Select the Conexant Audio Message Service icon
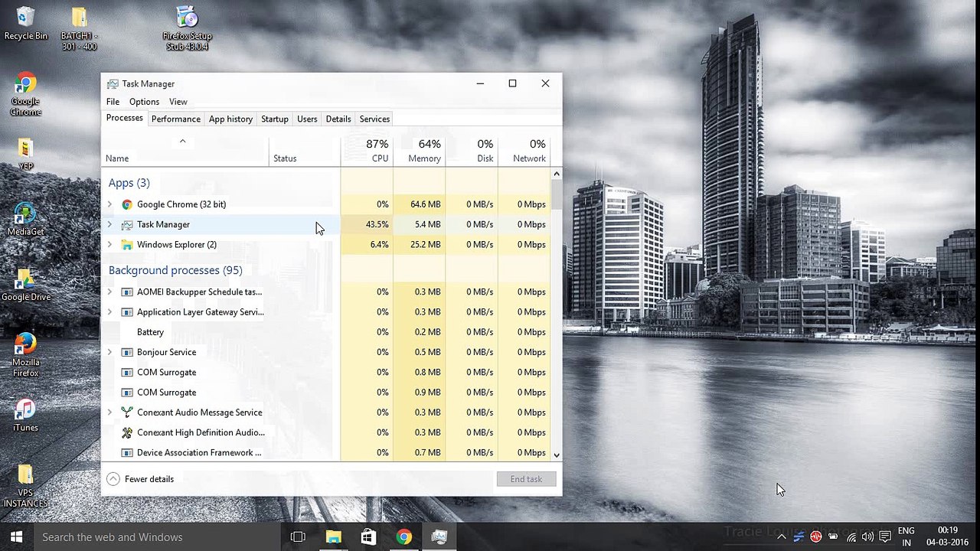This screenshot has height=551, width=980. point(127,412)
